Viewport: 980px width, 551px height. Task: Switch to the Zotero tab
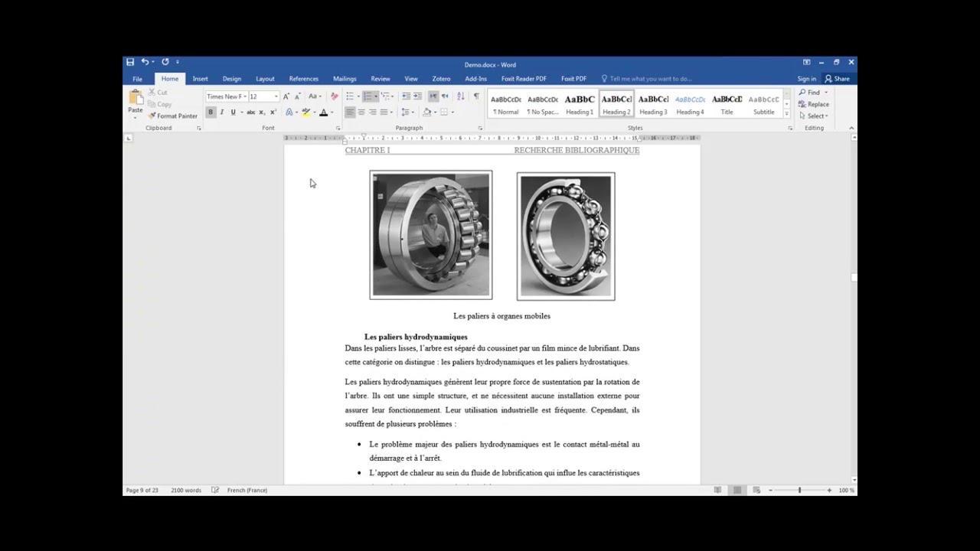pos(441,79)
